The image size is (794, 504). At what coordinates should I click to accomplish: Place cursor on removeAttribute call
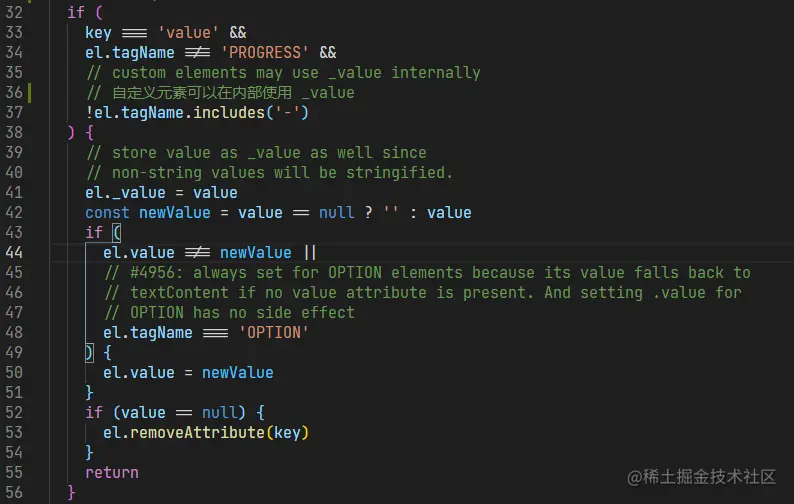(x=197, y=433)
